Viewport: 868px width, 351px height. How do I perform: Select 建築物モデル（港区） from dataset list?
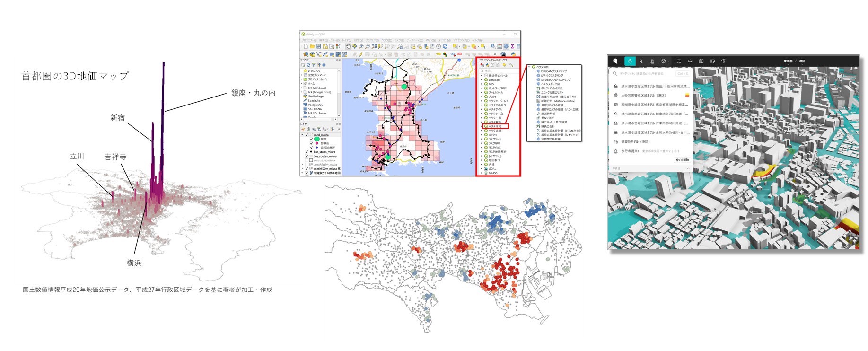click(635, 142)
